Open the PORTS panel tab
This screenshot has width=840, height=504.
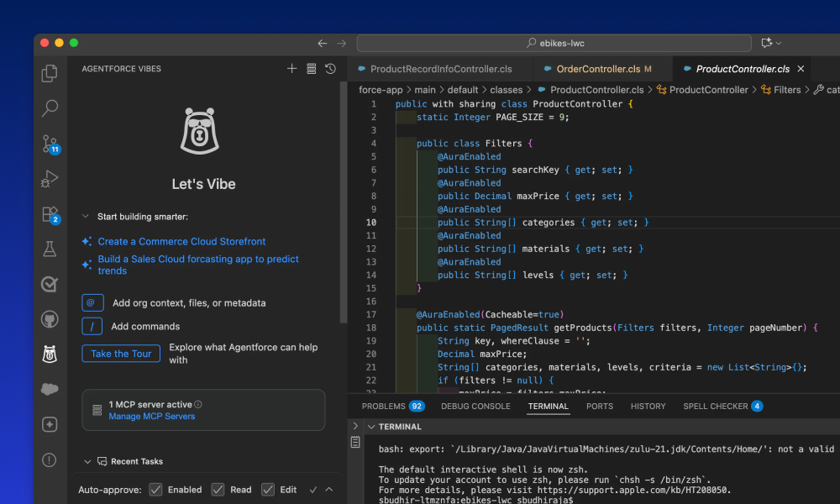(600, 406)
